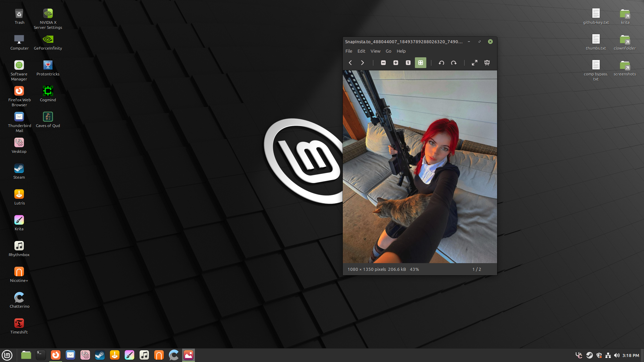
Task: Enter fullscreen mode in image viewer
Action: [475, 63]
